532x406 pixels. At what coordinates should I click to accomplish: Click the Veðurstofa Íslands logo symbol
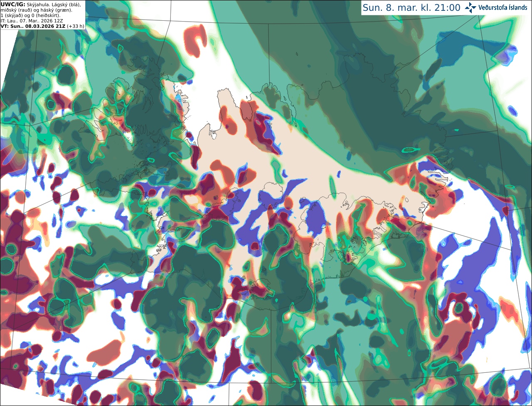pos(470,7)
